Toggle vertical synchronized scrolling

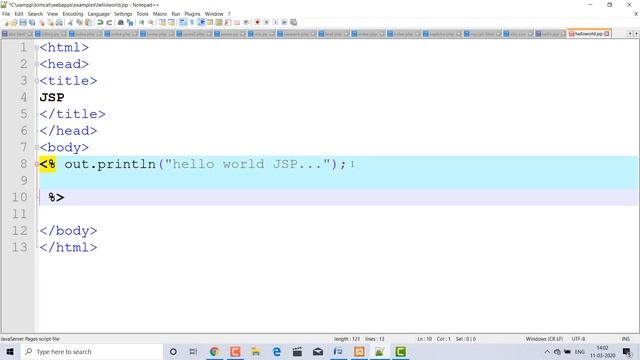[x=162, y=22]
